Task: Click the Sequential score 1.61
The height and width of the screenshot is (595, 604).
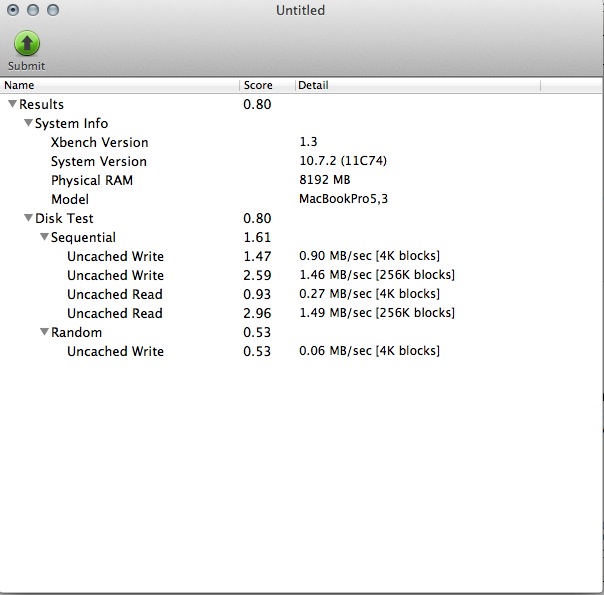Action: [257, 237]
